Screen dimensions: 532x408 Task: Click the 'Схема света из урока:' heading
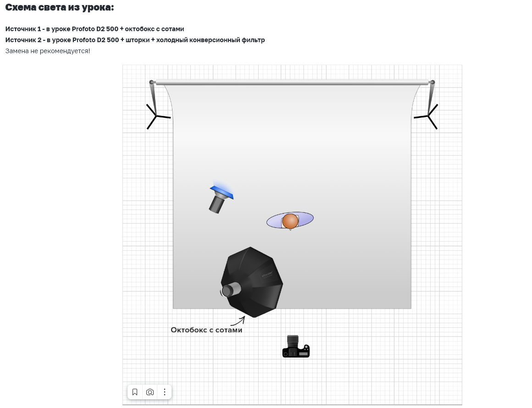point(60,7)
